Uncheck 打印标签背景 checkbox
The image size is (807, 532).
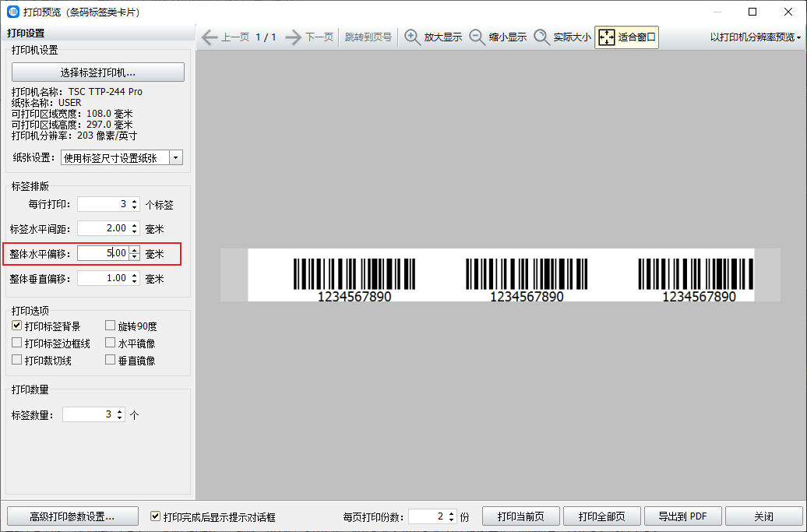[17, 326]
